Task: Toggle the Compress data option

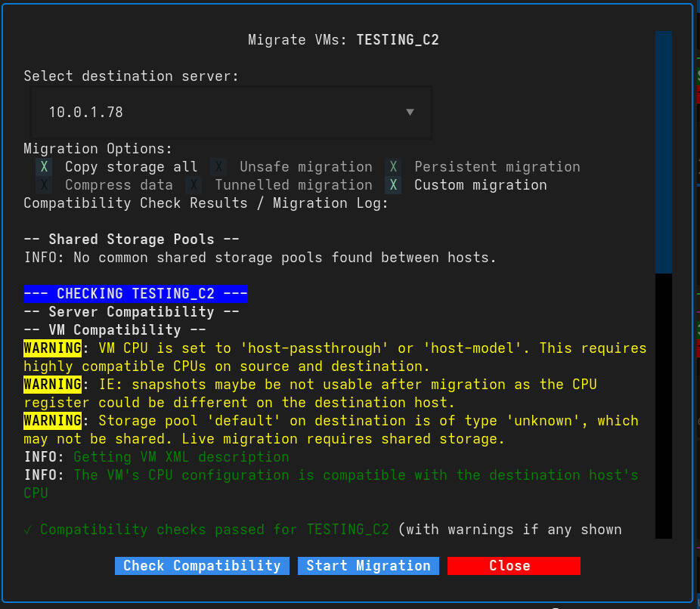Action: pyautogui.click(x=43, y=184)
